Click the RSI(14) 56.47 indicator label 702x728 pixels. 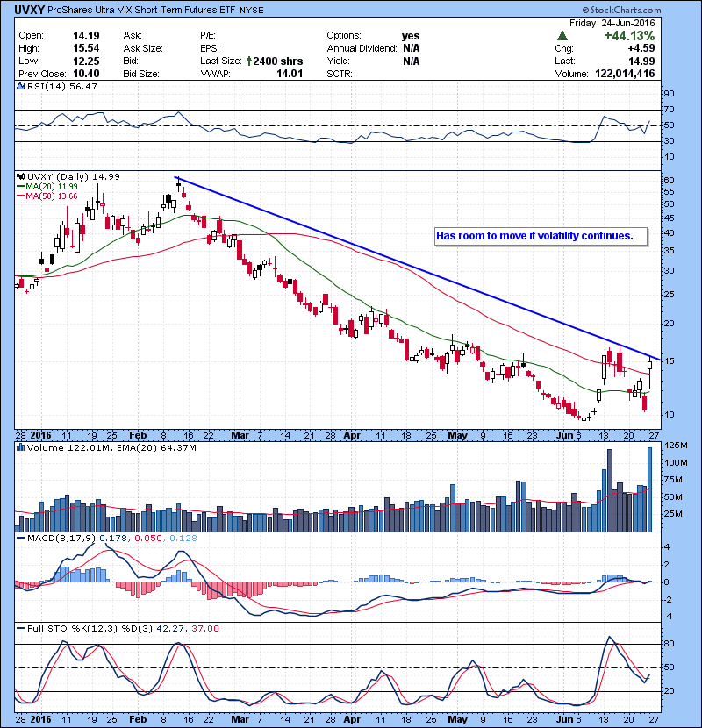point(62,86)
